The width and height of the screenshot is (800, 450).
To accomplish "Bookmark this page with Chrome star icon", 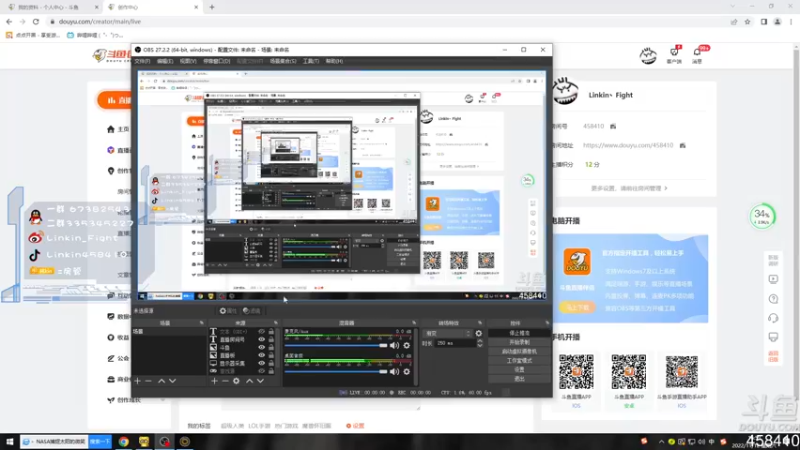I will (x=747, y=22).
